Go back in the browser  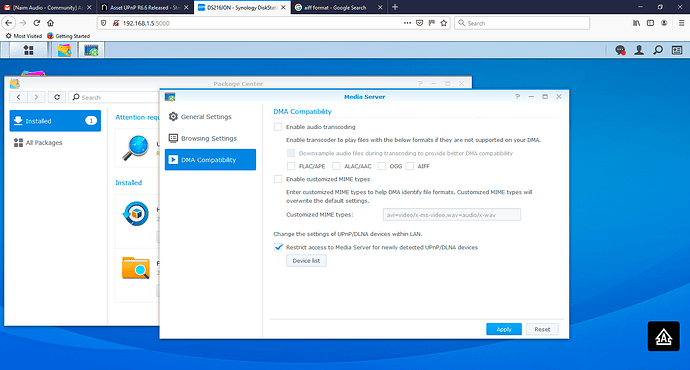pos(9,23)
